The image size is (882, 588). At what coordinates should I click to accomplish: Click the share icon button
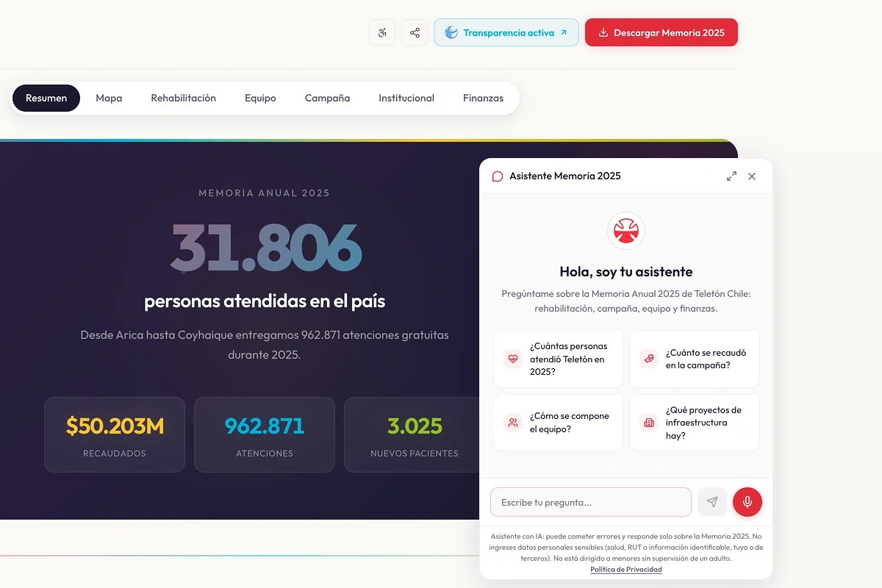pyautogui.click(x=415, y=32)
